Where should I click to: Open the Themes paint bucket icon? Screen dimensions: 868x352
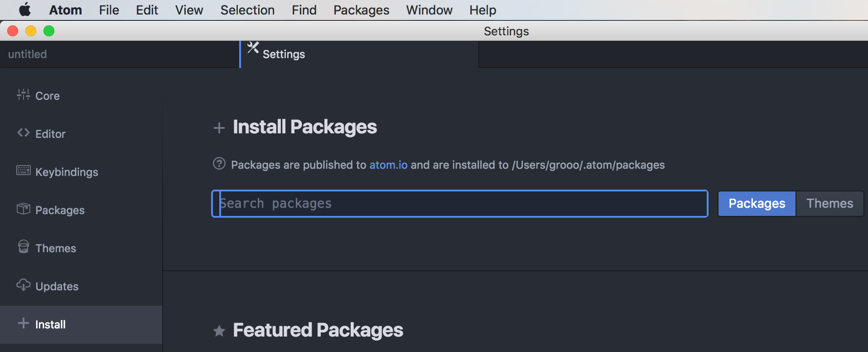click(24, 246)
